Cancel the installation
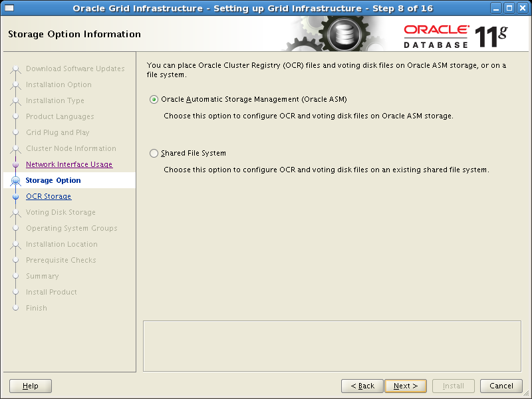The width and height of the screenshot is (532, 399). 501,386
